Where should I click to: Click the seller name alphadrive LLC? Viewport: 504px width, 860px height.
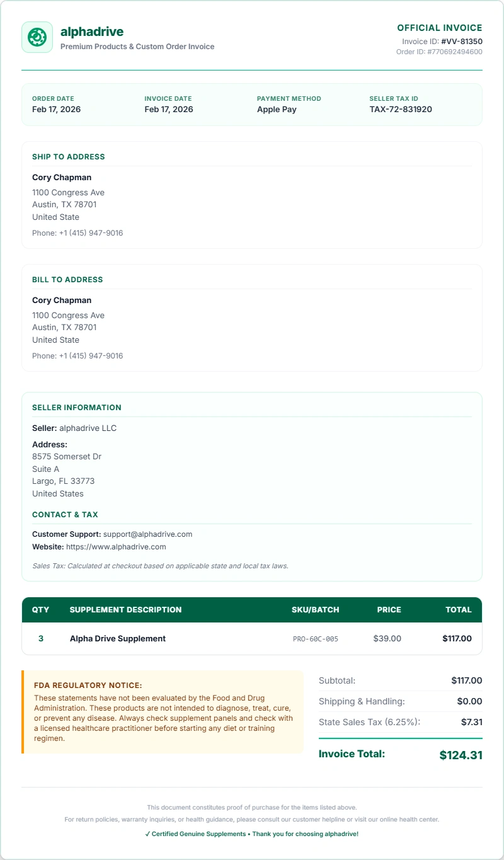[88, 428]
